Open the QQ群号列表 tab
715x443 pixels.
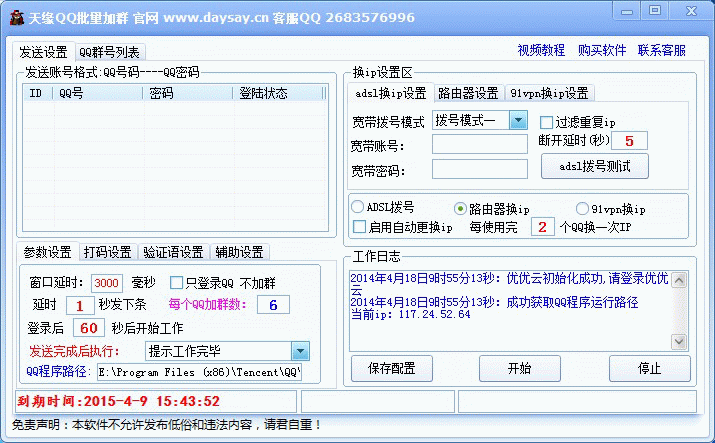point(109,52)
